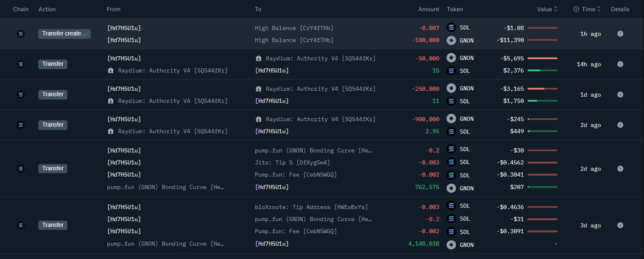Click the value $449
The height and width of the screenshot is (259, 644).
pos(517,131)
